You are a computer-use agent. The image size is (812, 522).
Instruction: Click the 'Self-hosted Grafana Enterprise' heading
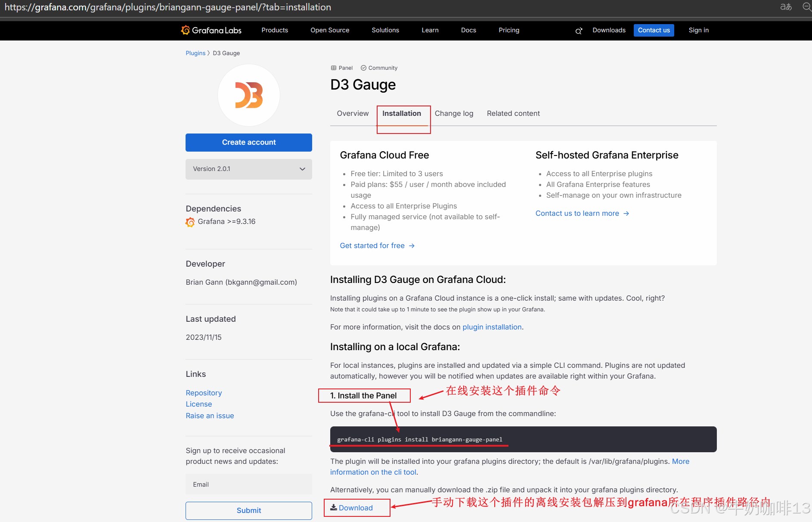click(607, 155)
